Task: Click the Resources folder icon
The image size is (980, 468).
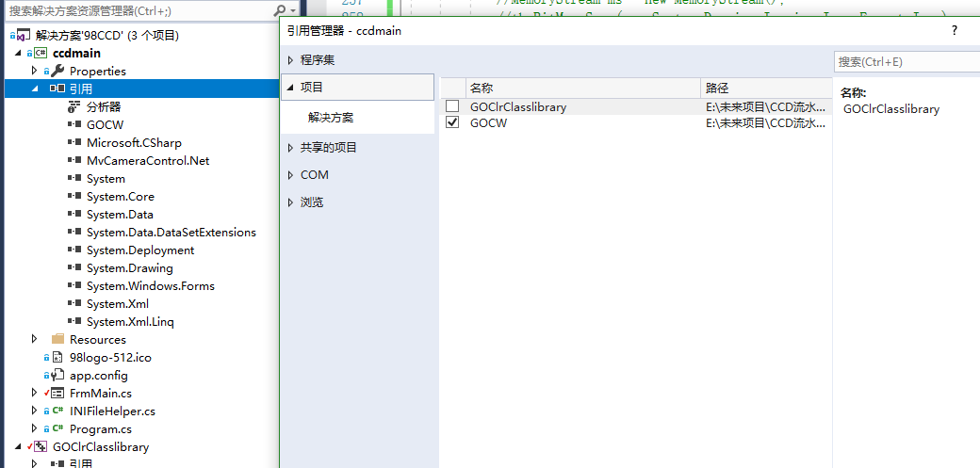Action: coord(58,339)
